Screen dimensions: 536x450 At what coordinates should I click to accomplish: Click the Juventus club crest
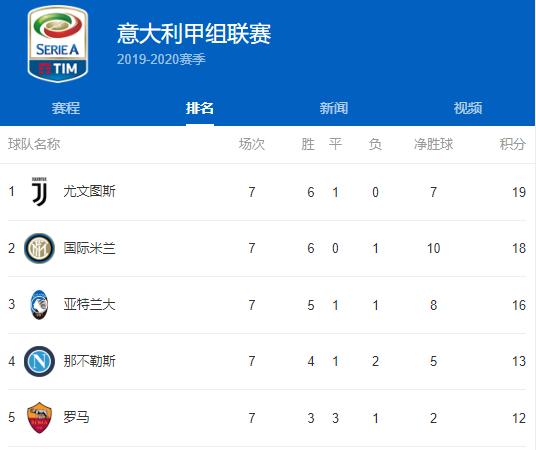pos(39,191)
